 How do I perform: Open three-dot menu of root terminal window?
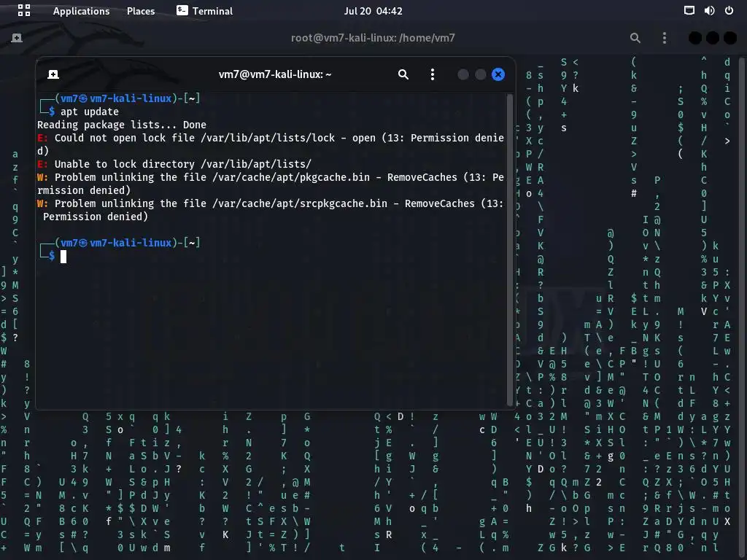664,38
